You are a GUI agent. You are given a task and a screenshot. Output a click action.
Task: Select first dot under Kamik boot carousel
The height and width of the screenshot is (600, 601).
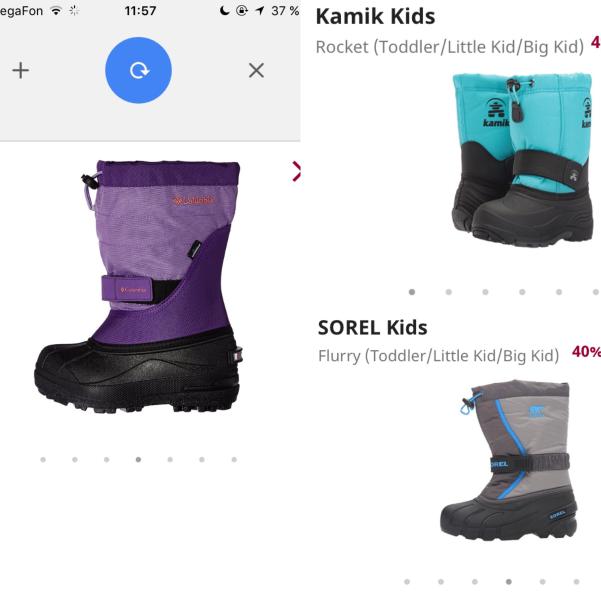(412, 292)
